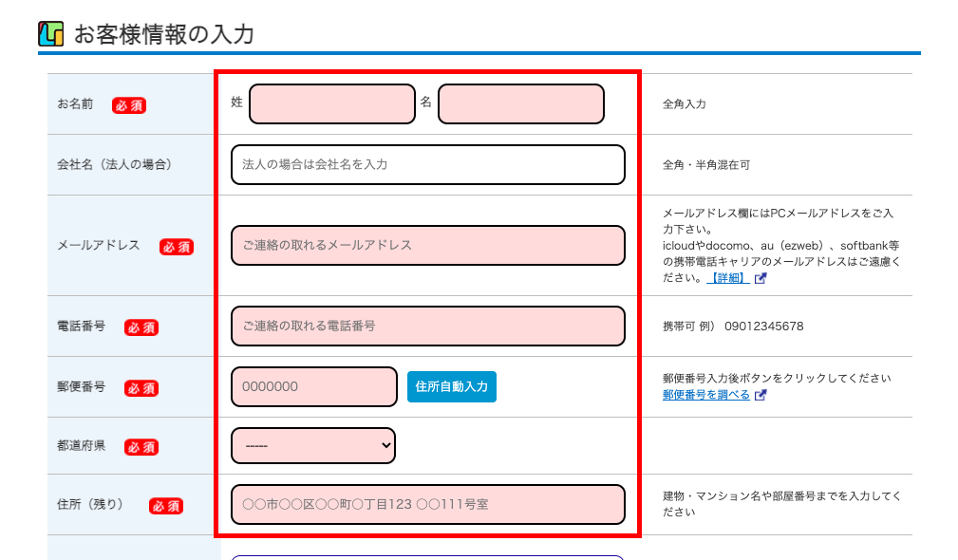The image size is (958, 560).
Task: Click the 必須 badge next to メールアドレス
Action: pyautogui.click(x=177, y=247)
